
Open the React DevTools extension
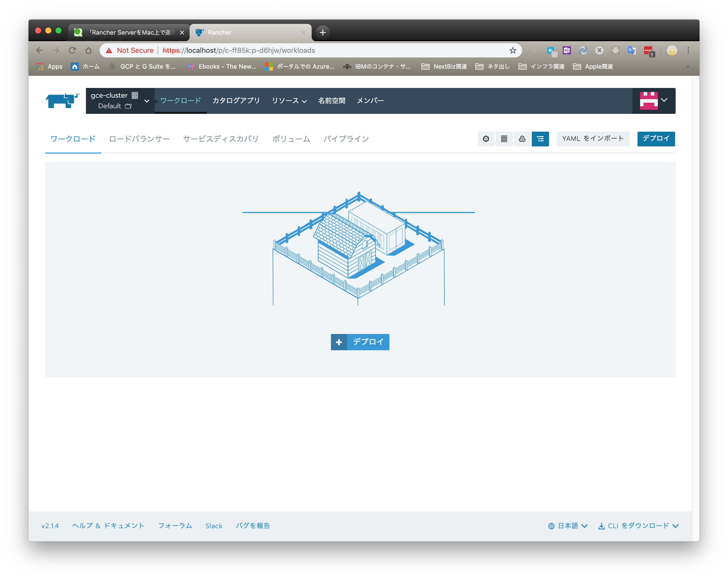click(x=616, y=50)
